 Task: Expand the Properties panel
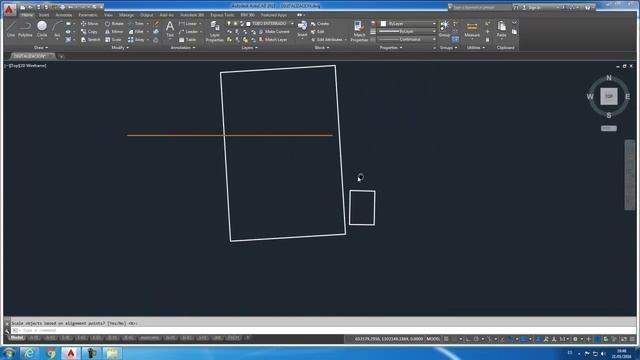coord(391,48)
